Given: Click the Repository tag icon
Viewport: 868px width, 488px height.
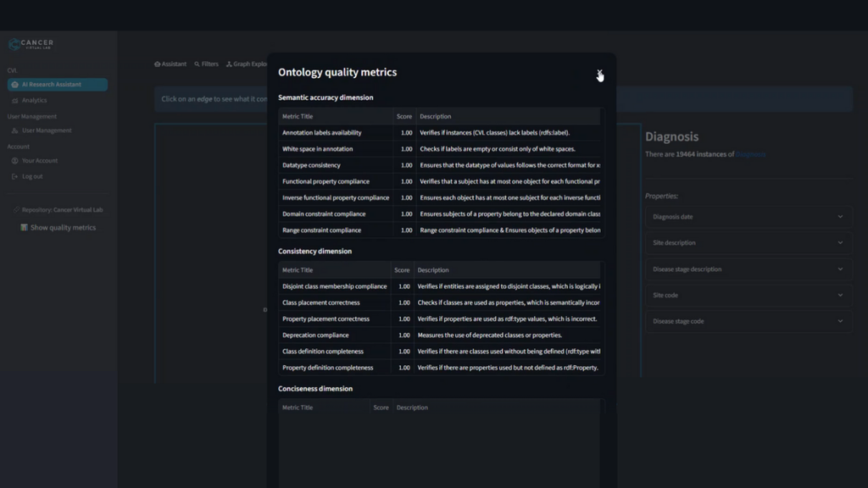Looking at the screenshot, I should click(x=16, y=210).
